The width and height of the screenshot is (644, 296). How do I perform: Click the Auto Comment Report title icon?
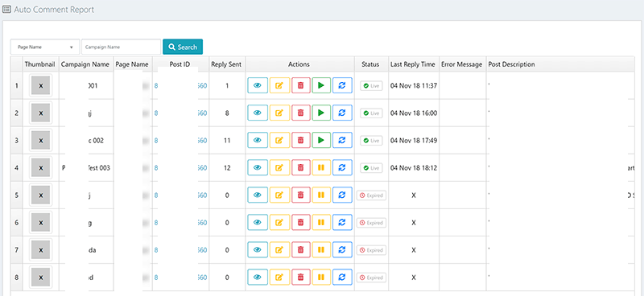7,9
